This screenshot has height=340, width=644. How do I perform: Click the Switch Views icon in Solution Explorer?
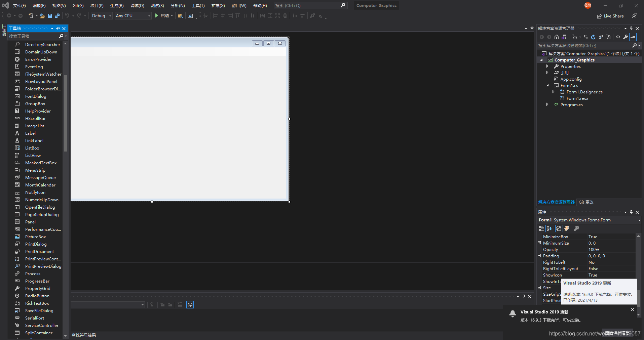[x=564, y=37]
